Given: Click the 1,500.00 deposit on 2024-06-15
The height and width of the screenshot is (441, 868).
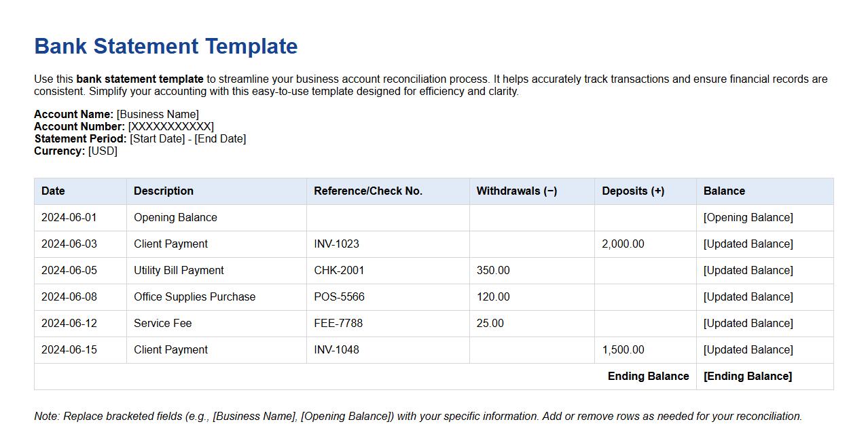Looking at the screenshot, I should [x=623, y=349].
